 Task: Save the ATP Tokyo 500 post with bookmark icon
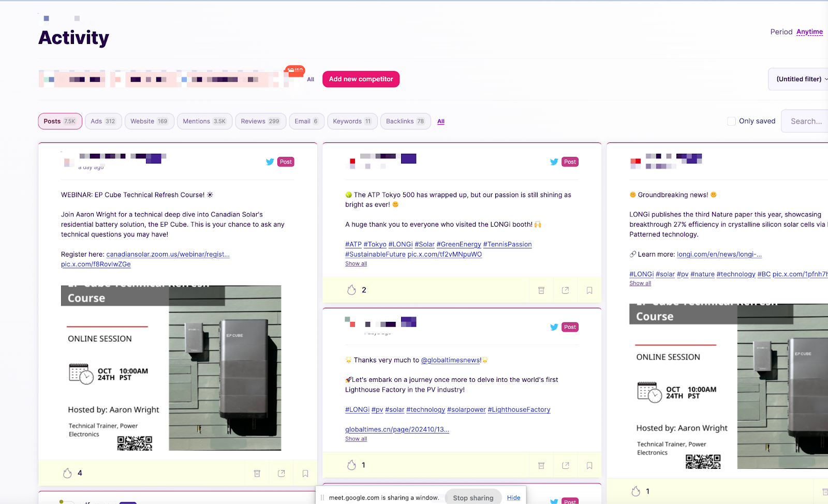click(x=589, y=290)
